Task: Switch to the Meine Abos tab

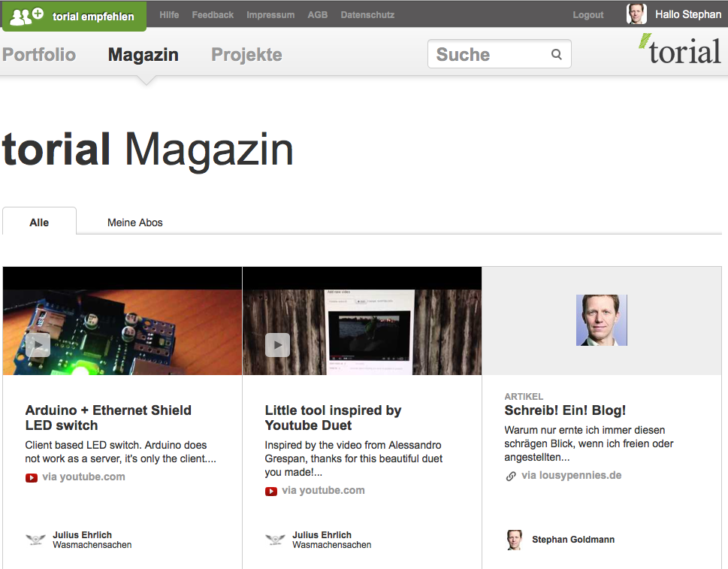Action: (134, 222)
